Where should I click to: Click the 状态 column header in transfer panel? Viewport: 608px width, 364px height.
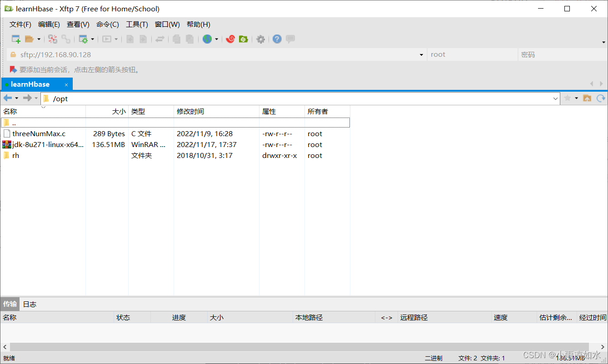[x=132, y=318]
